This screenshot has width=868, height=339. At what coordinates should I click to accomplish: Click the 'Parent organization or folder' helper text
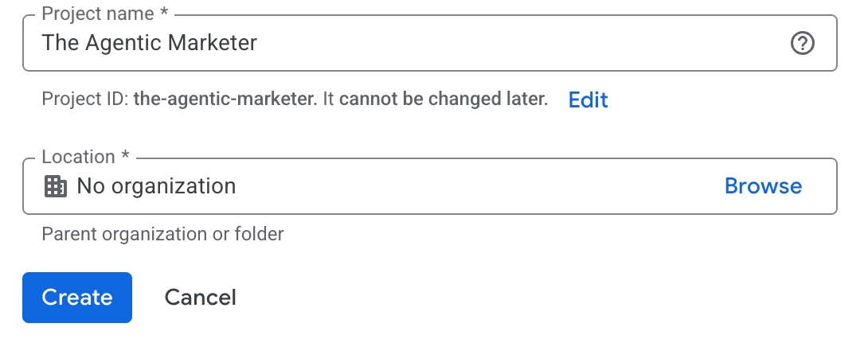point(162,234)
